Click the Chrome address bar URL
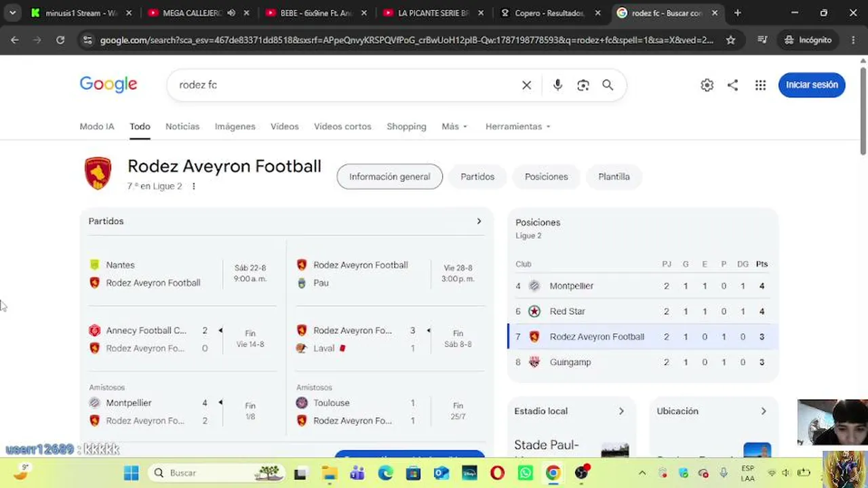 tap(407, 40)
